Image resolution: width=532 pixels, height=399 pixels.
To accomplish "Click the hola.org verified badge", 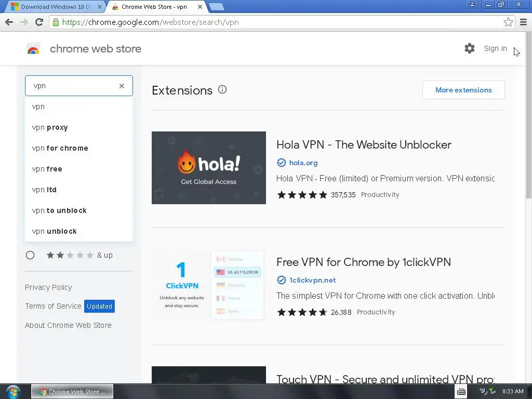I will point(281,163).
